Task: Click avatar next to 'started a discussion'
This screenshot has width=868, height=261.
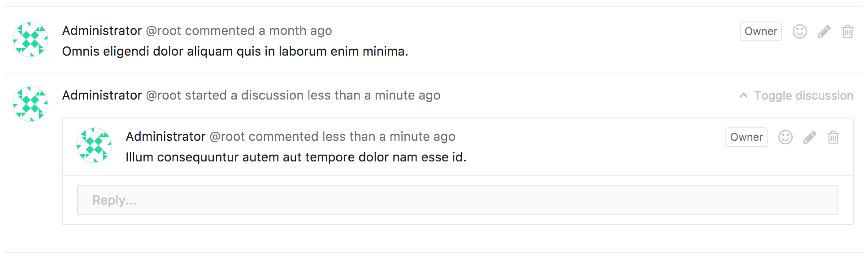Action: (30, 104)
